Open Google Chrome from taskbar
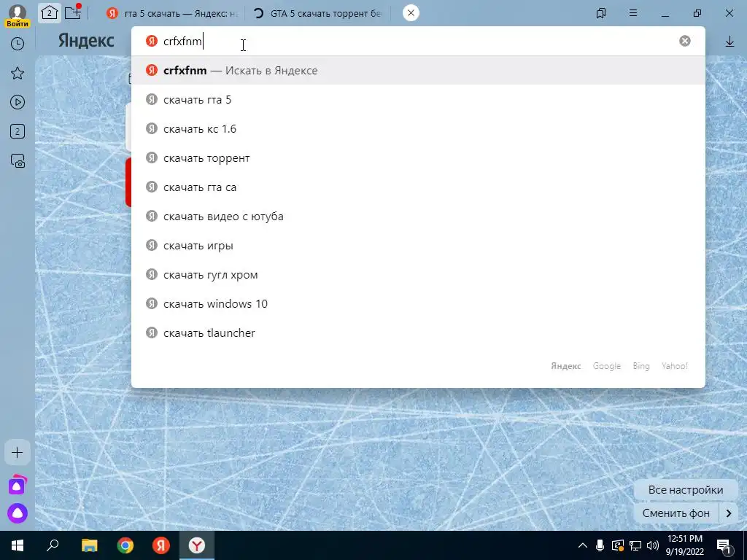 pos(125,545)
